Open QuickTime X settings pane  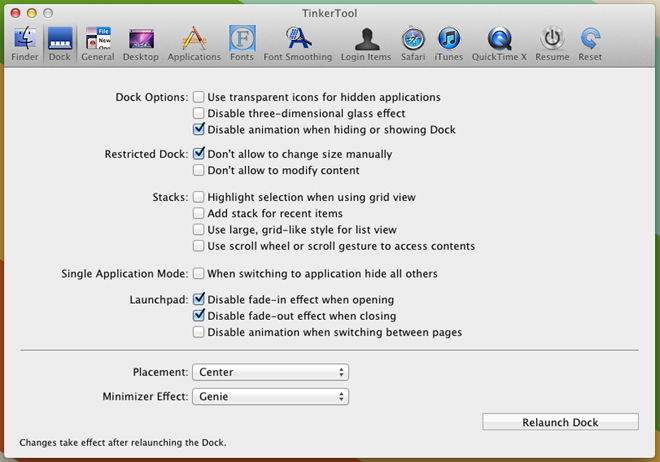[499, 44]
